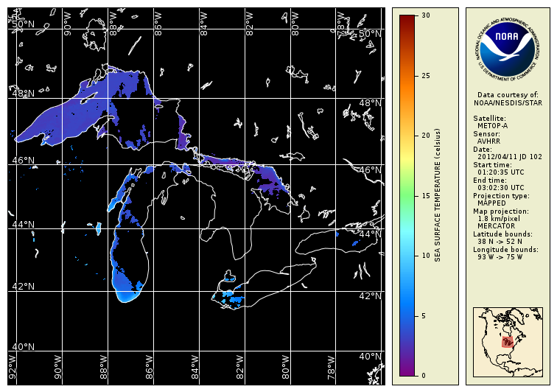Click the 'SEA SURFACE TEMPERATURE (celsius)' axis label

[438, 195]
